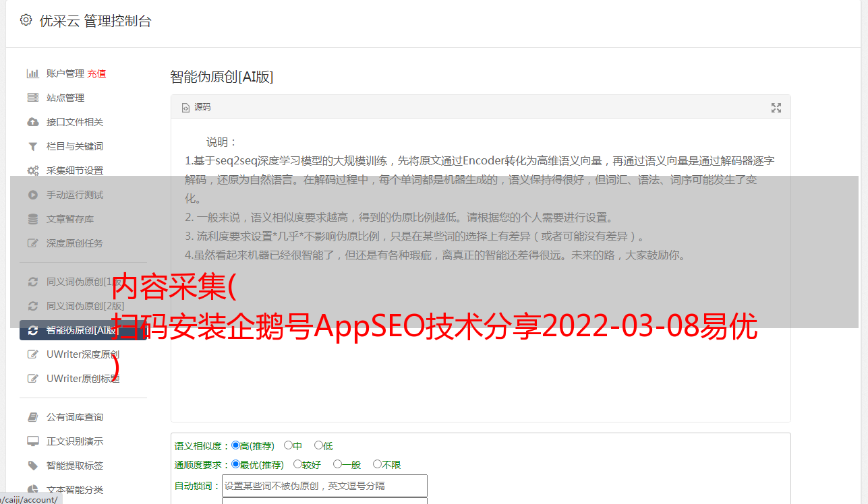Screen dimensions: 868x504
Task: Go to 正文识别演示 page
Action: tap(75, 441)
